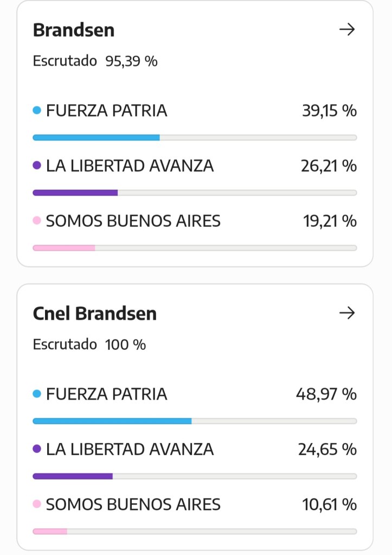Image resolution: width=392 pixels, height=555 pixels.
Task: Click purple dot beside La Libertad Avanza in Brandsen
Action: pyautogui.click(x=37, y=165)
